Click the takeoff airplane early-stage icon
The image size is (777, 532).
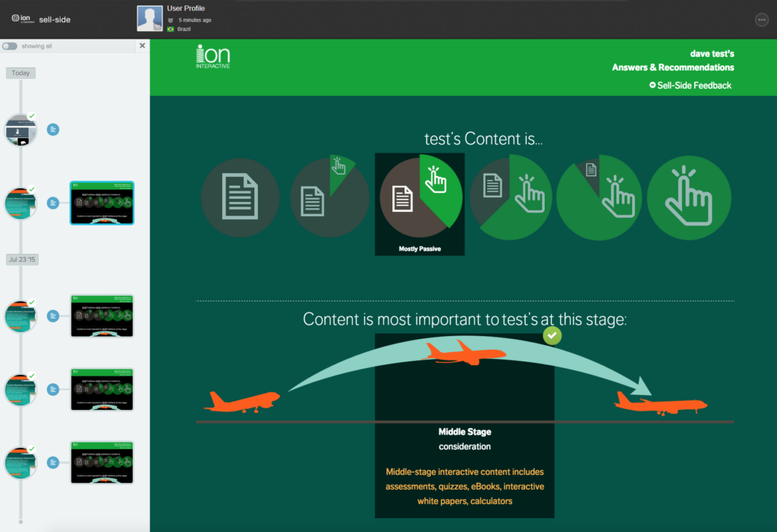click(243, 401)
